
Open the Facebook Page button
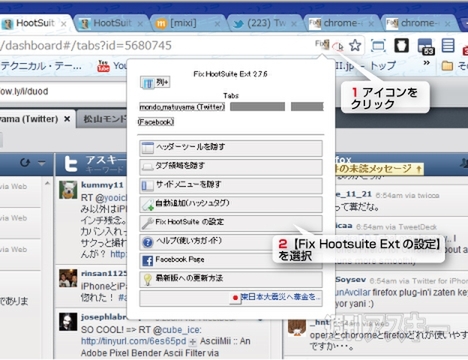231,260
